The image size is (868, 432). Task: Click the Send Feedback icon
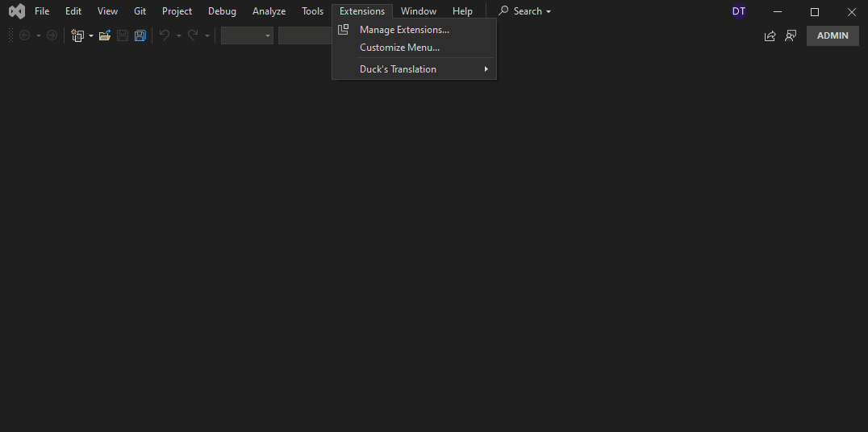(791, 35)
